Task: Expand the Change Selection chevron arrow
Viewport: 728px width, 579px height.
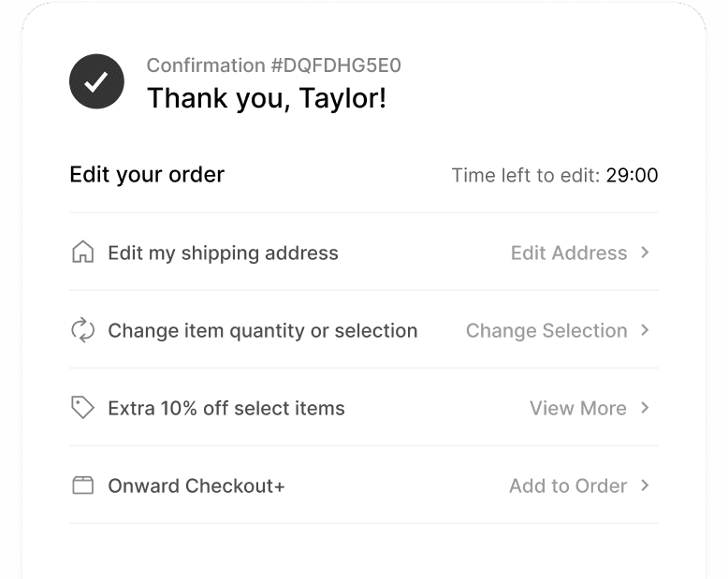Action: pyautogui.click(x=645, y=330)
